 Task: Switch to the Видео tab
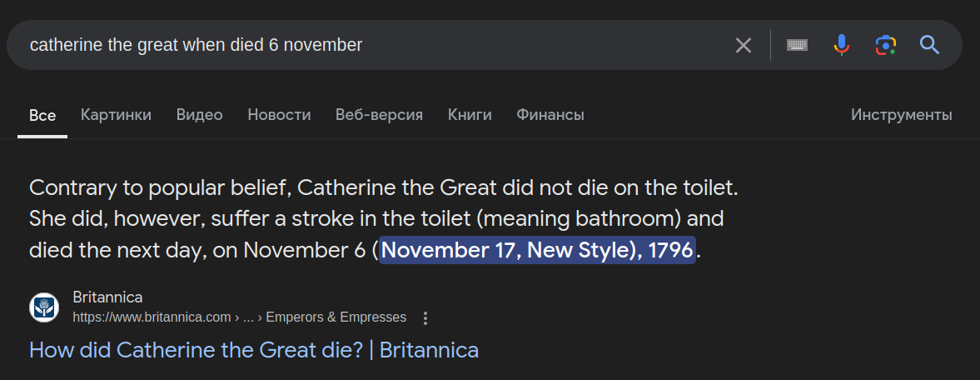pyautogui.click(x=199, y=114)
